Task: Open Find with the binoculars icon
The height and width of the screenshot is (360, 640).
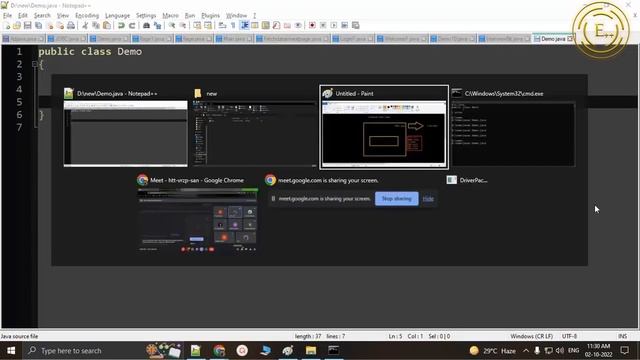Action: (146, 26)
